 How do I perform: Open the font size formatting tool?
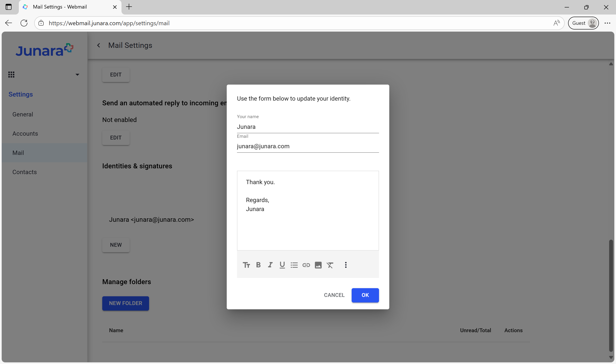point(246,265)
